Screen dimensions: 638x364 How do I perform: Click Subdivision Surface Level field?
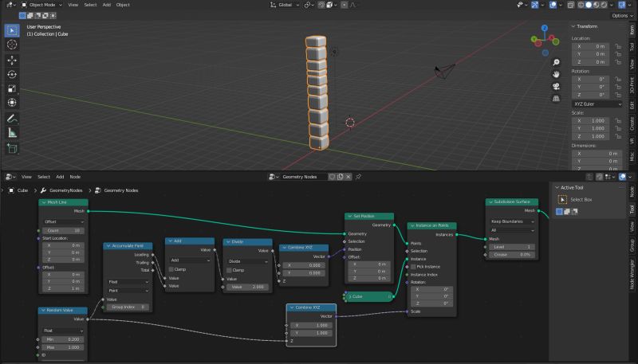[x=512, y=247]
